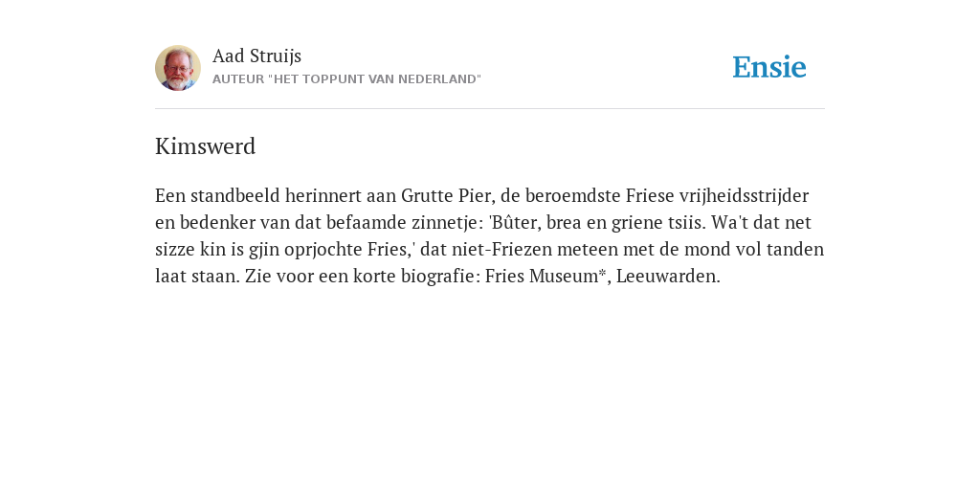Click the asterisk after 'Fries Museum'
The width and height of the screenshot is (980, 490).
point(603,273)
